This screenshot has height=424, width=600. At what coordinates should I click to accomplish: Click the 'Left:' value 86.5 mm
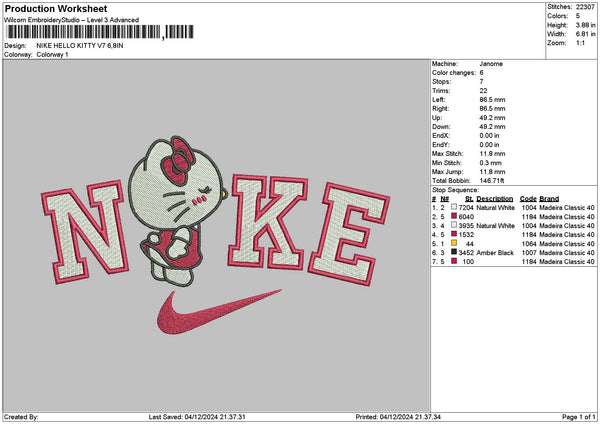tap(492, 100)
